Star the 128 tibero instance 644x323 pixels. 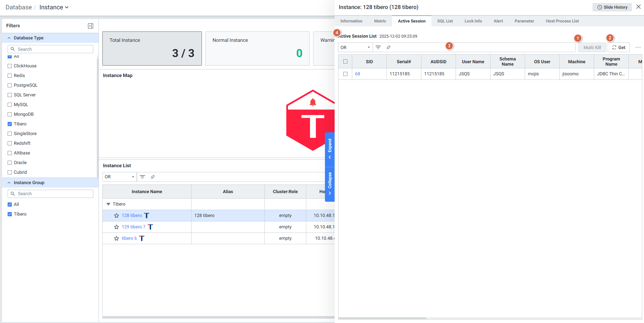tap(116, 216)
